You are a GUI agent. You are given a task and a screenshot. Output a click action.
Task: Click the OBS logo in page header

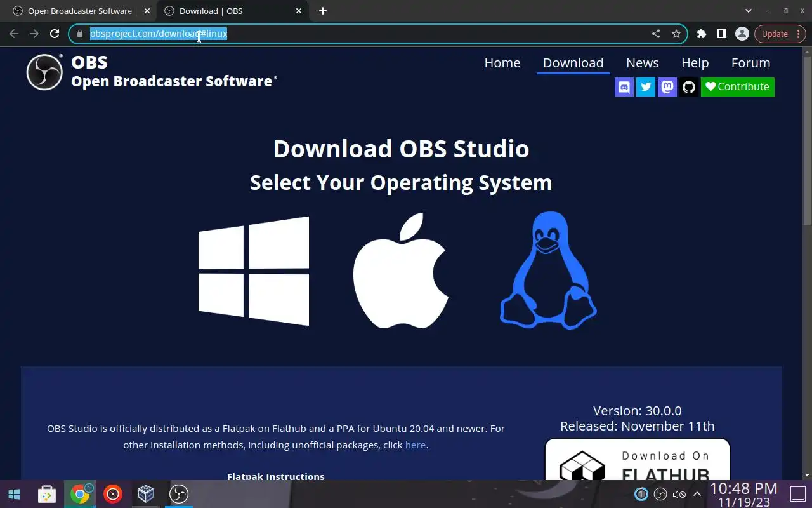click(x=44, y=72)
